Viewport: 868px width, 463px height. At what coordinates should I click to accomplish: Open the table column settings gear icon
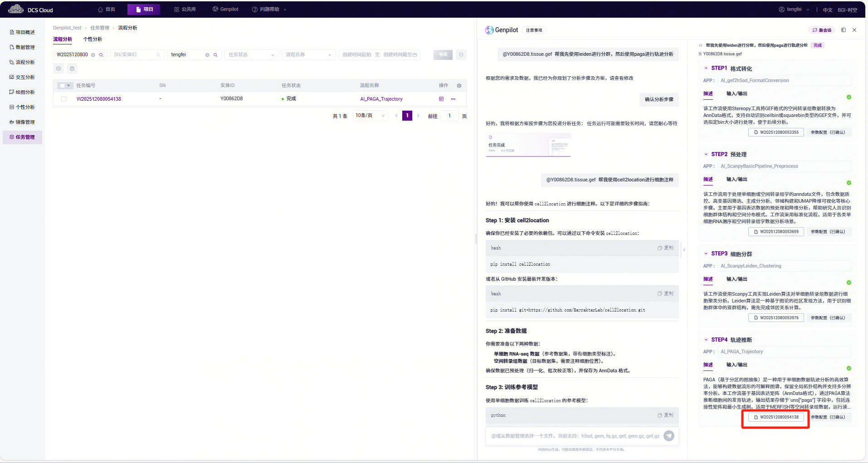459,86
